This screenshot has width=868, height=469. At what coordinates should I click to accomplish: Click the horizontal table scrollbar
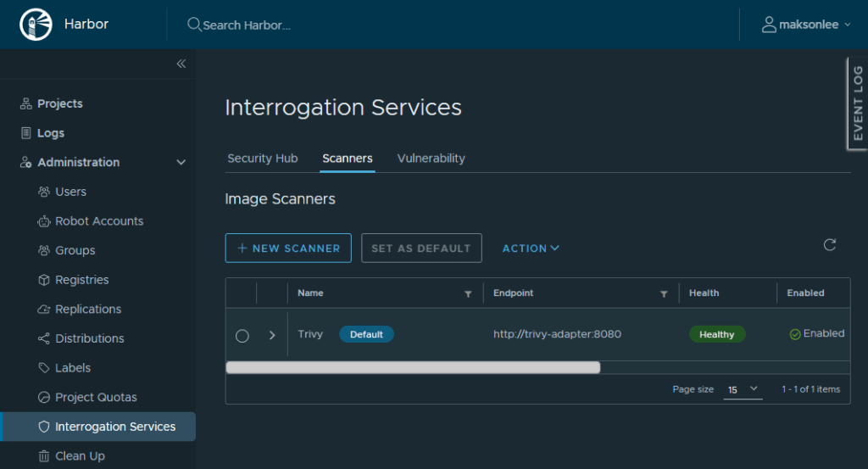point(413,367)
